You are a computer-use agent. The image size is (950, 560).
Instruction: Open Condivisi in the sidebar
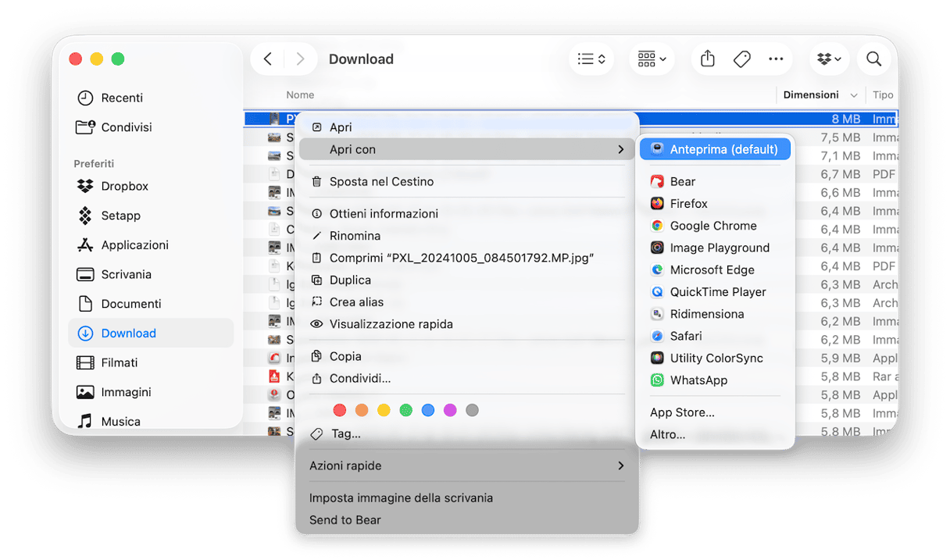tap(151, 127)
